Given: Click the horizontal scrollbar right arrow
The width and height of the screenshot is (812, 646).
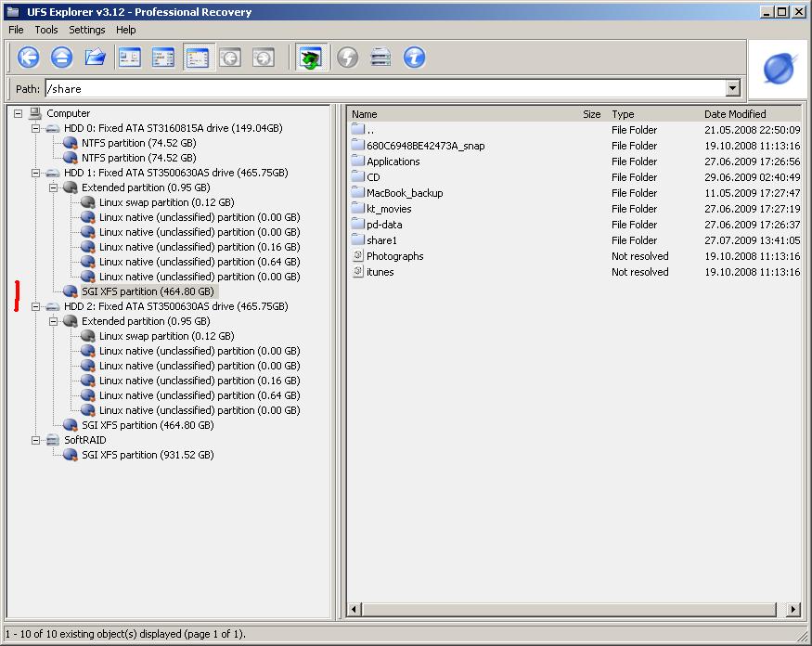Looking at the screenshot, I should tap(793, 610).
